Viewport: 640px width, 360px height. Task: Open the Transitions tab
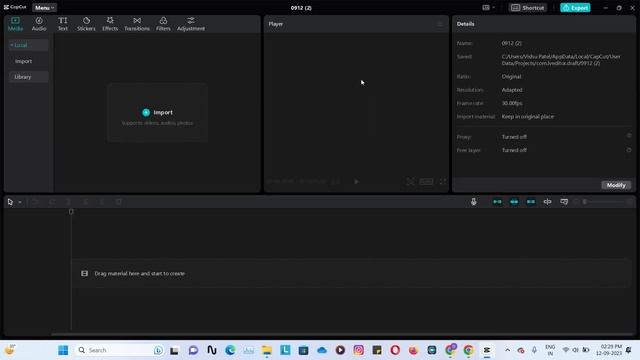click(137, 24)
